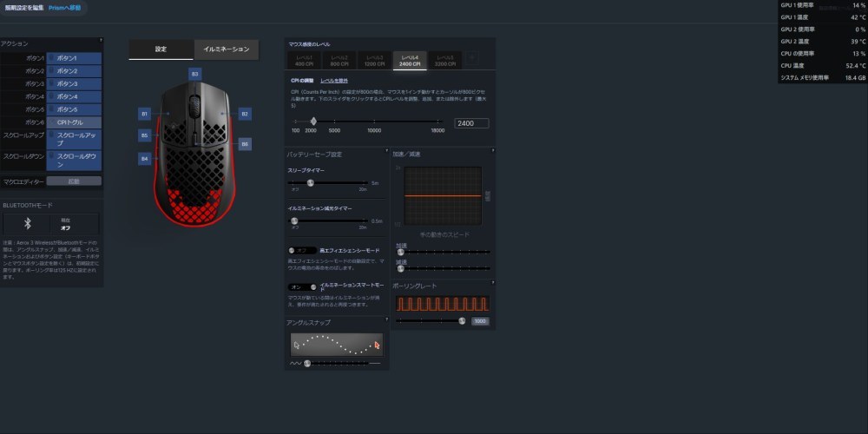The width and height of the screenshot is (868, 434).
Task: Select the B1 marker on the mouse image
Action: 144,114
